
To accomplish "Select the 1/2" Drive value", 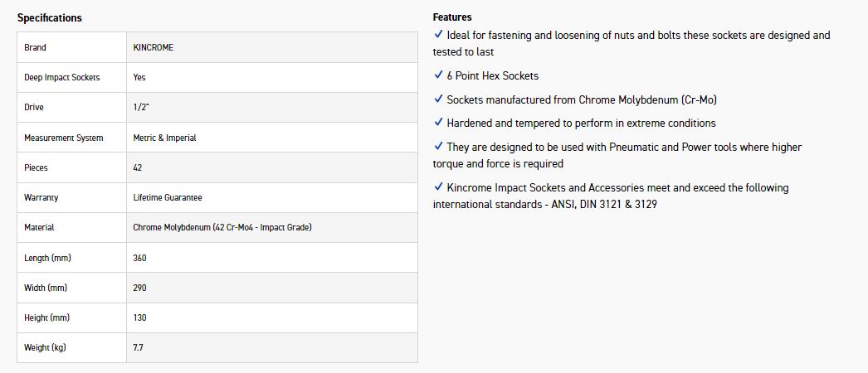I will 140,108.
